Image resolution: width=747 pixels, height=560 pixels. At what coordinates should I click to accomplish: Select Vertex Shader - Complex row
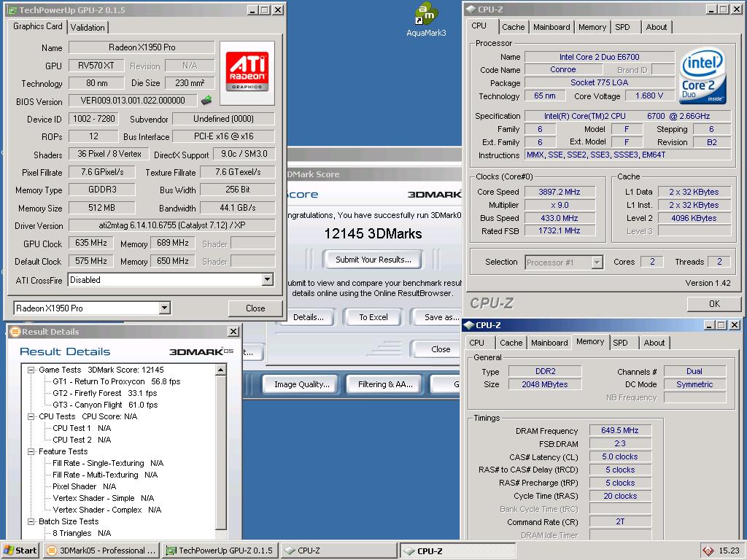point(107,510)
